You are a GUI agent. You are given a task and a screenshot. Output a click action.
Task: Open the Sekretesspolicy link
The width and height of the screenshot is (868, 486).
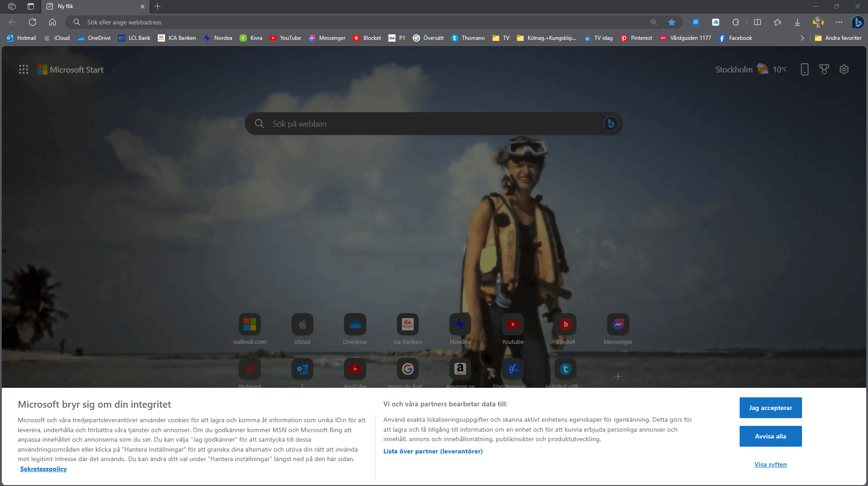(x=43, y=469)
